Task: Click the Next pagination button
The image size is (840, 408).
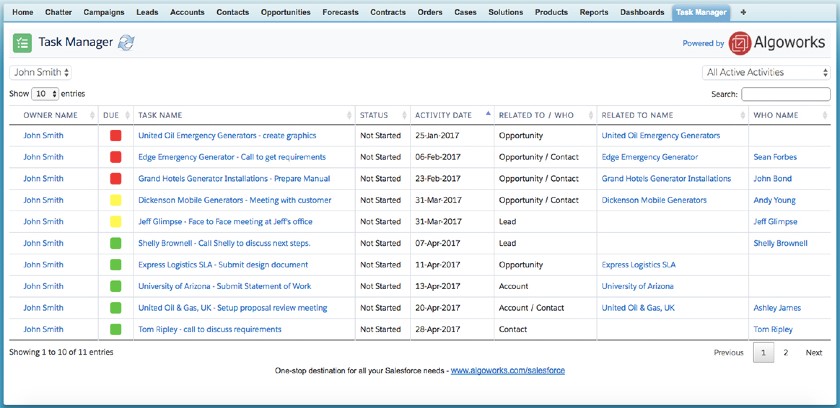Action: [x=814, y=353]
